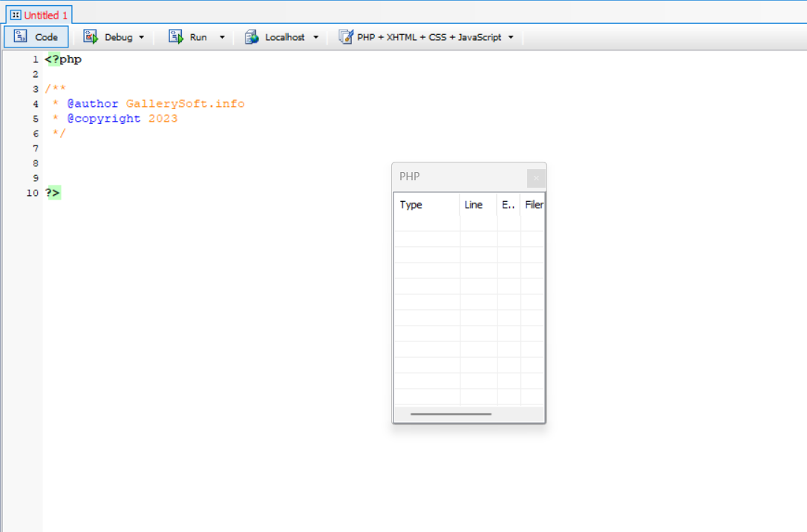Click line number 1 in gutter
The width and height of the screenshot is (807, 532).
[x=36, y=59]
